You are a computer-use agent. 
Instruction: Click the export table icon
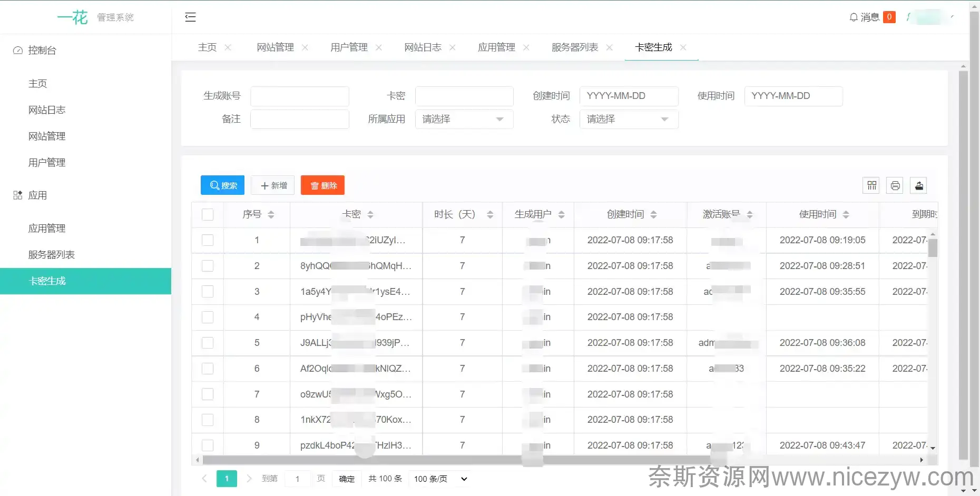[919, 185]
